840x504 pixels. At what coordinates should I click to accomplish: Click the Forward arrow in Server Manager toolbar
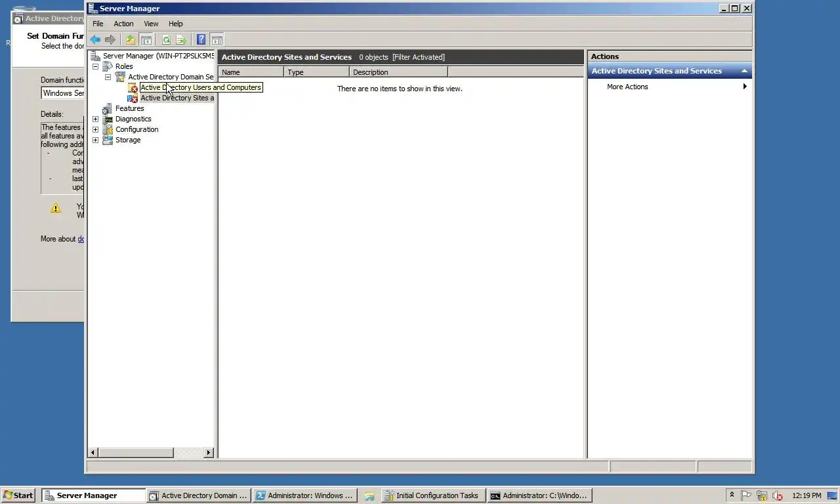click(110, 40)
